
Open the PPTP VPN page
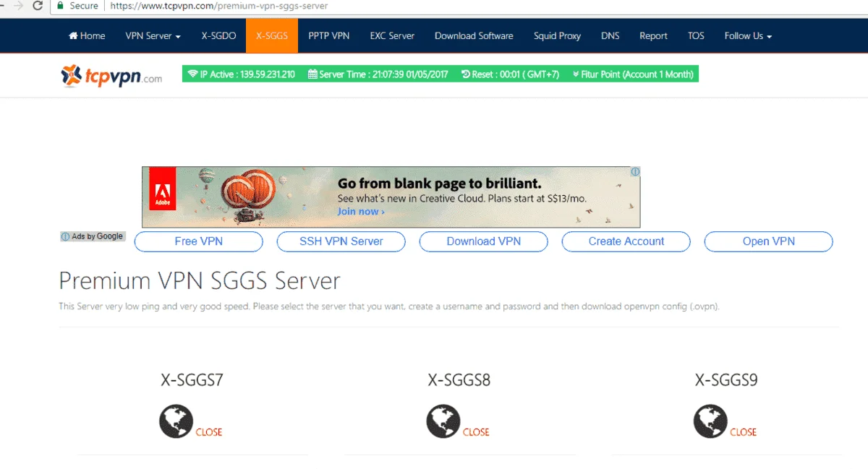coord(328,35)
